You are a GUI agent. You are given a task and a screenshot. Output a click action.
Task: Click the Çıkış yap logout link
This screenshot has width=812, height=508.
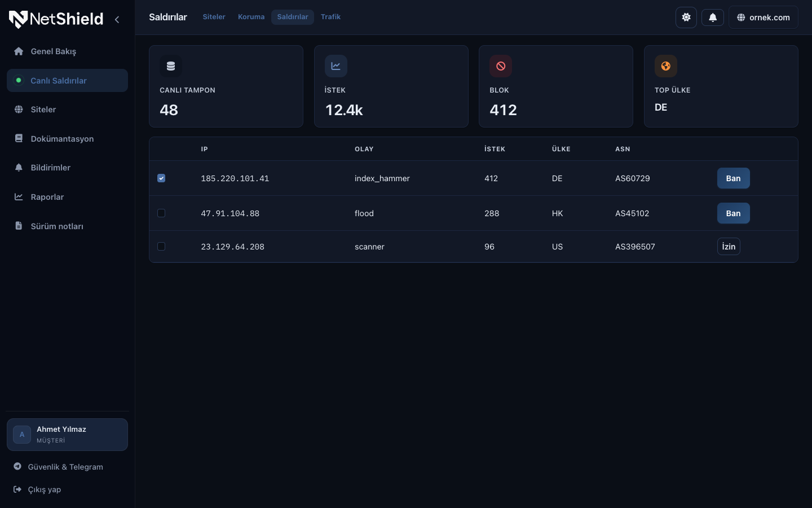coord(67,489)
